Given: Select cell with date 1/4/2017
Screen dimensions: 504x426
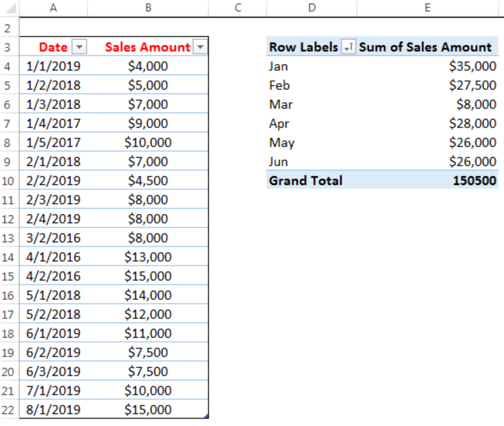Looking at the screenshot, I should pos(53,124).
